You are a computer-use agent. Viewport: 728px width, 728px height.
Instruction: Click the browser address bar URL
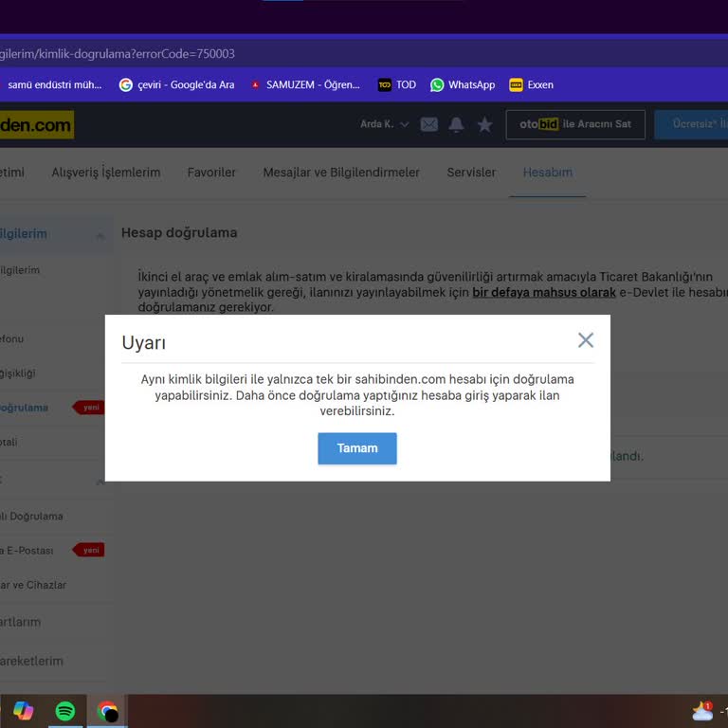click(x=117, y=54)
